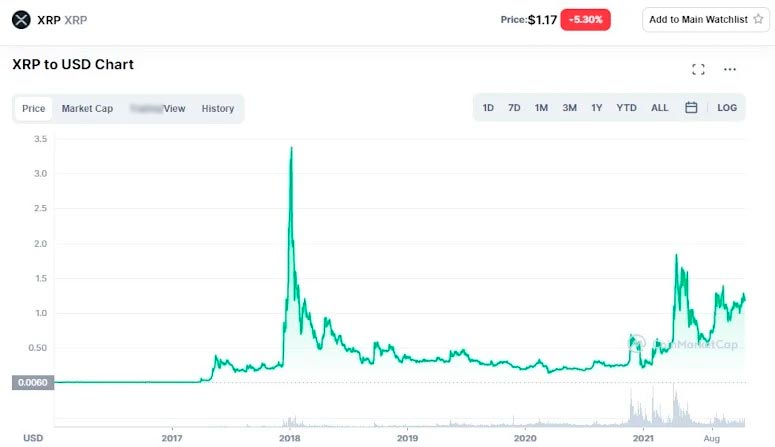Click the XRP to USD Chart heading
Screen dimensions: 775x447
(73, 64)
